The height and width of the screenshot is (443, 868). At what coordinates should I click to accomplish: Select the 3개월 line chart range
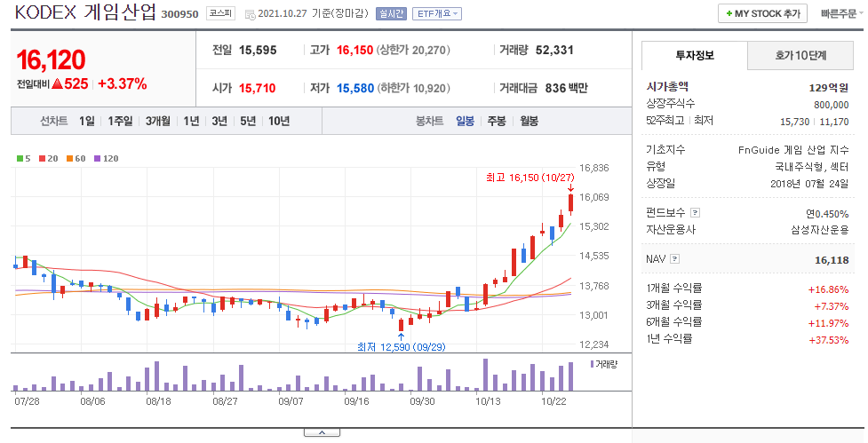(158, 121)
